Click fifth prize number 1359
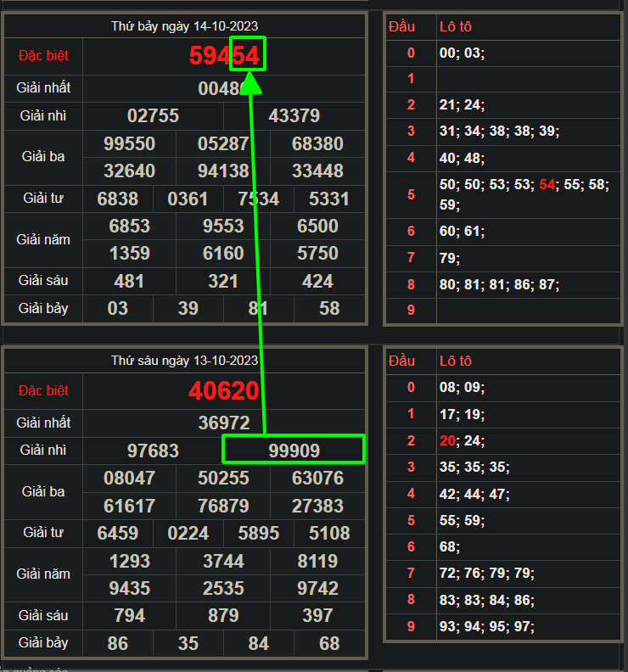Viewport: 628px width, 672px height. tap(129, 253)
